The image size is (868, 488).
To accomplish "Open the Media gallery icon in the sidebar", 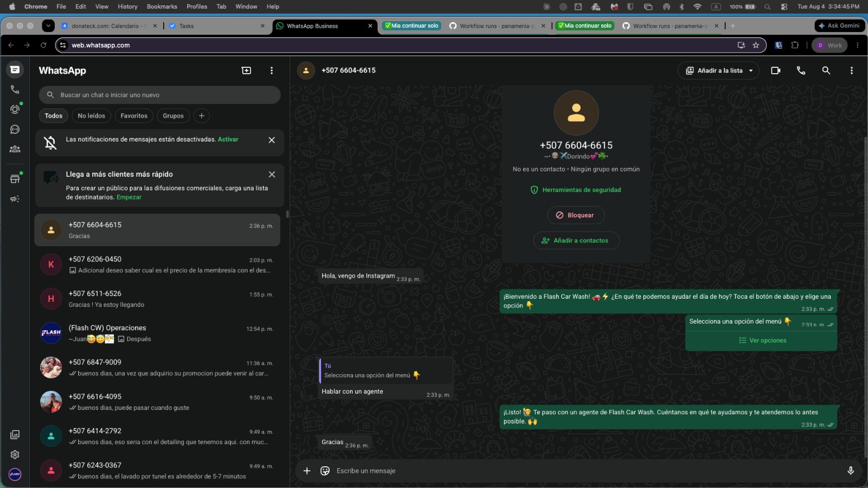I will 15,435.
